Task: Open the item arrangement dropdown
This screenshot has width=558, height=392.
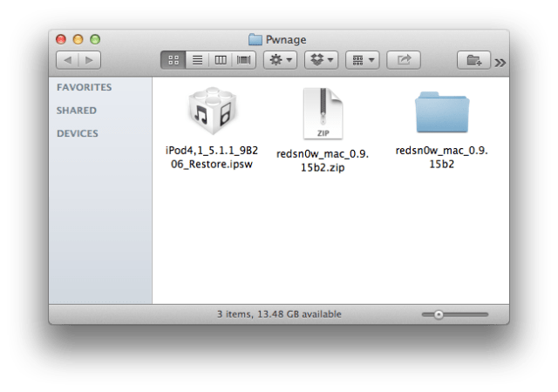Action: (x=363, y=60)
